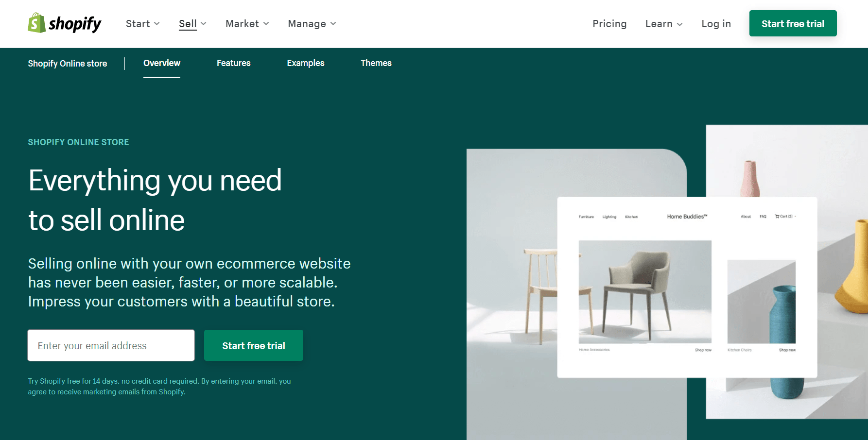Open the Themes tab
The image size is (868, 440).
(376, 63)
